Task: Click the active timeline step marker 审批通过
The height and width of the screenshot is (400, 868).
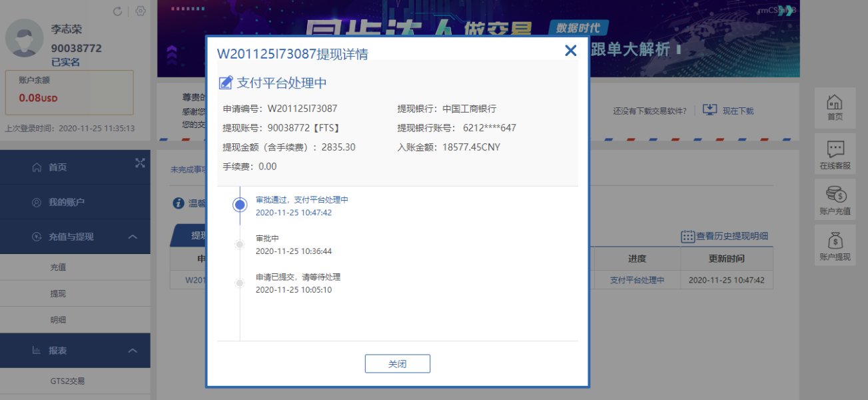Action: point(240,205)
